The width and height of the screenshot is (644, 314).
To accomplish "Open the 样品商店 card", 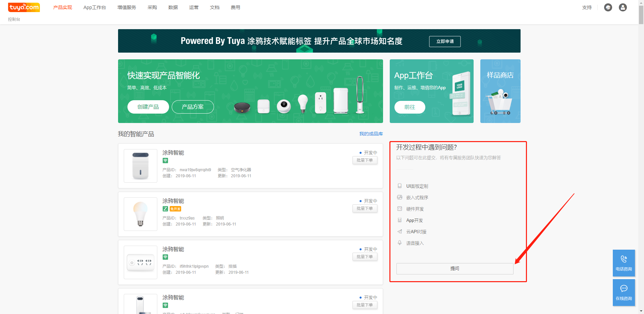I will click(x=500, y=91).
